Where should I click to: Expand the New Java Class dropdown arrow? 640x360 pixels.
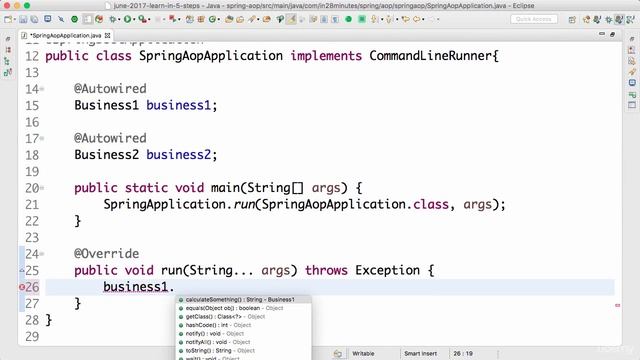coord(218,20)
